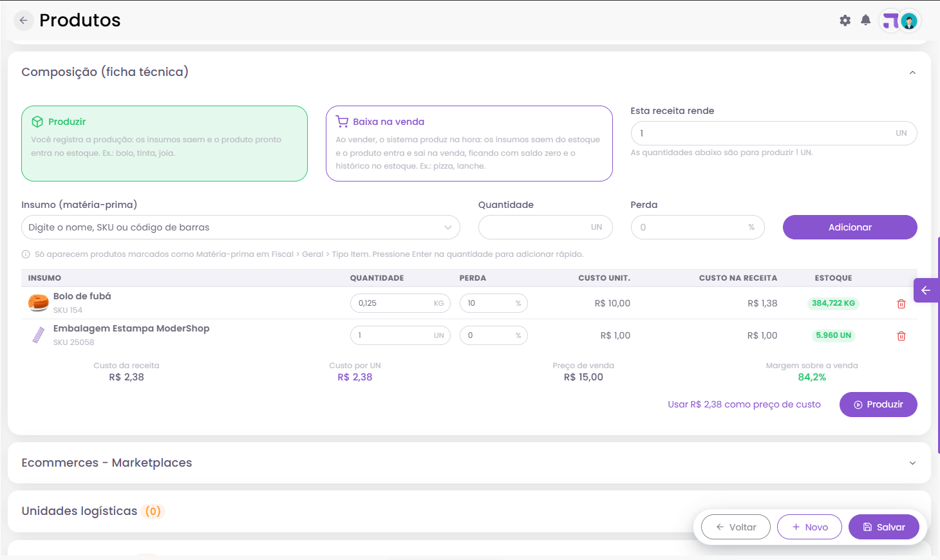Click the purple Produzir button
940x560 pixels.
point(878,404)
